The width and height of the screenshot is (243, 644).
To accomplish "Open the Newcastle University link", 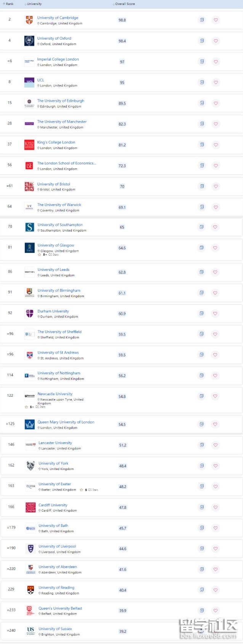I will 55,394.
